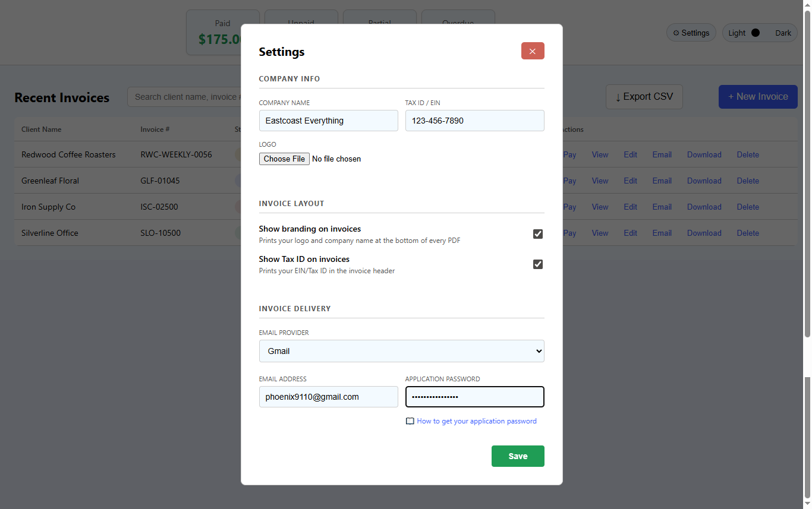
Task: Click the Application Password field
Action: [474, 397]
